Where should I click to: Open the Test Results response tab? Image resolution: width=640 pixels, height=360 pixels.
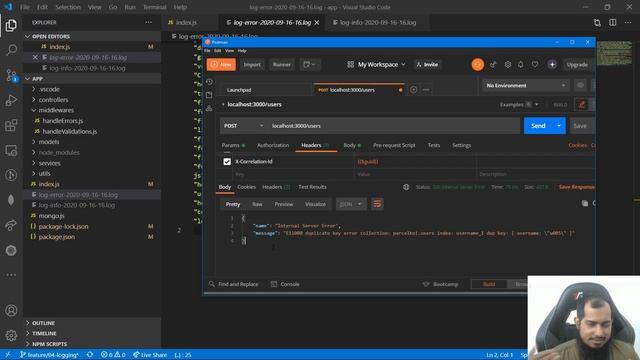click(312, 187)
